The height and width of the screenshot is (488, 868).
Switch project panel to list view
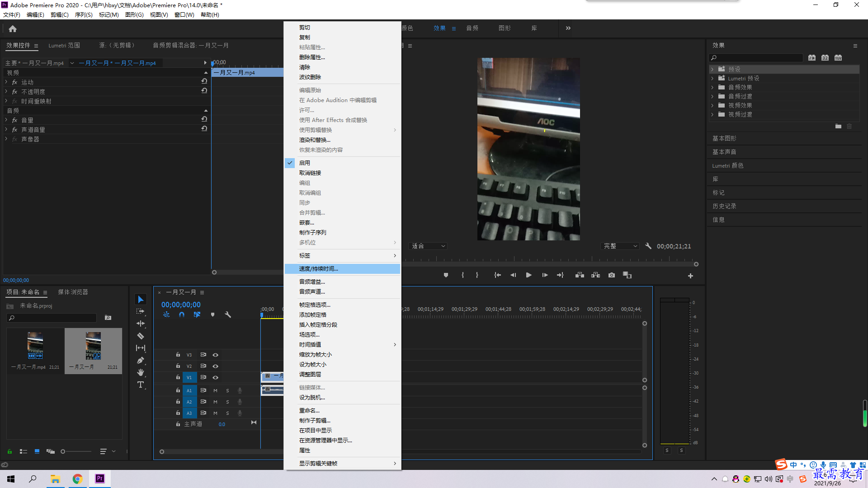[x=24, y=451]
